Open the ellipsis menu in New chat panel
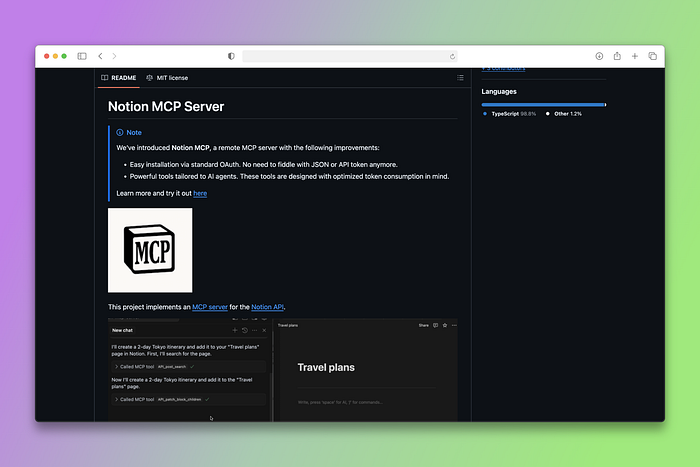The height and width of the screenshot is (467, 700). (254, 330)
